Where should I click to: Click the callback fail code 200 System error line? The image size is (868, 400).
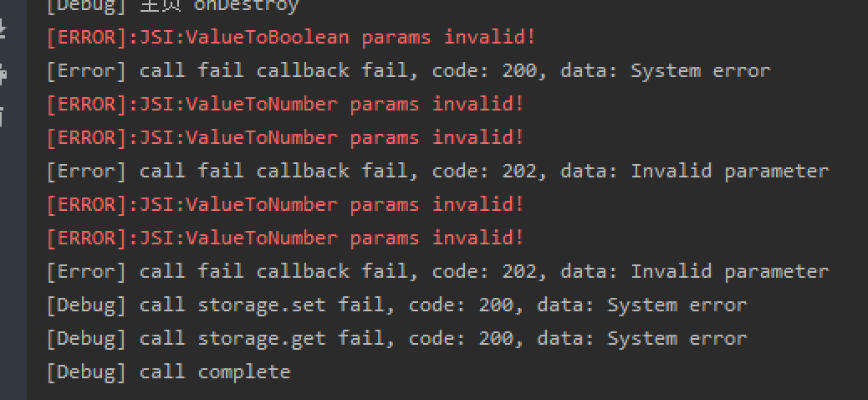coord(408,71)
